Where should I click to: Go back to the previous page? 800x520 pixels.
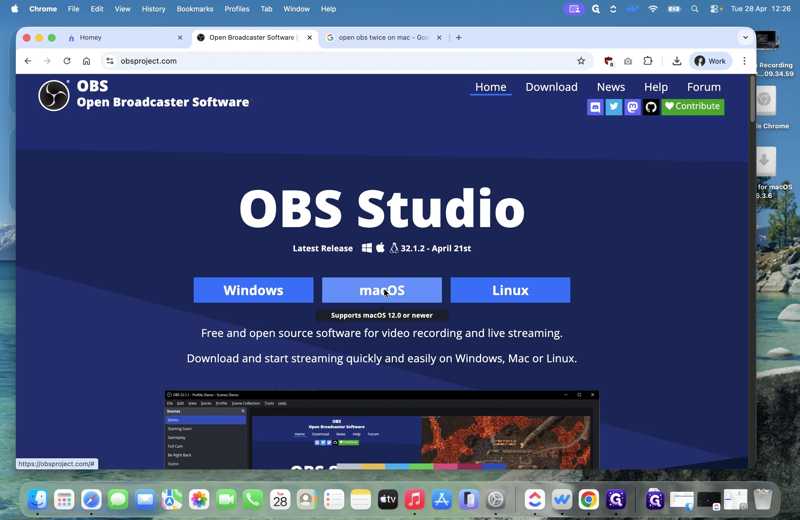[28, 61]
